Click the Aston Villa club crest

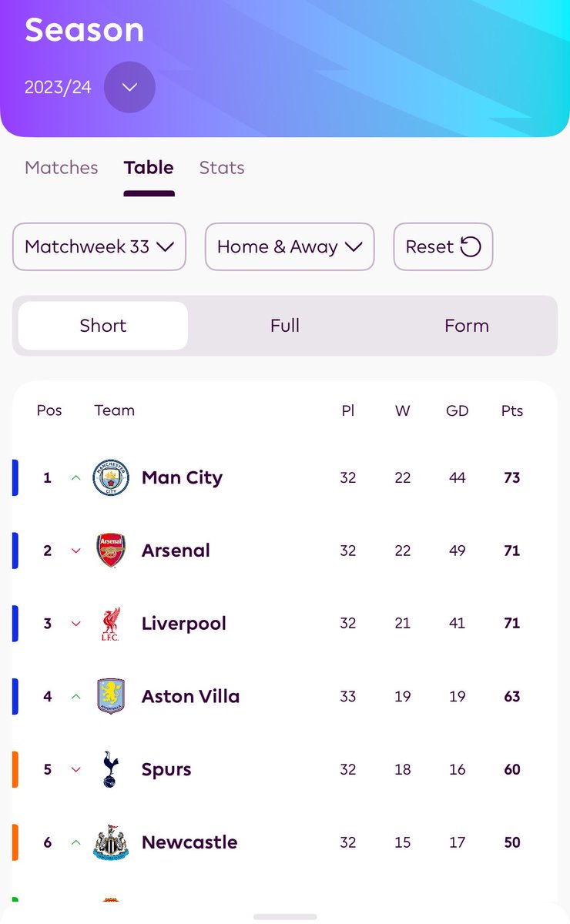click(x=111, y=696)
